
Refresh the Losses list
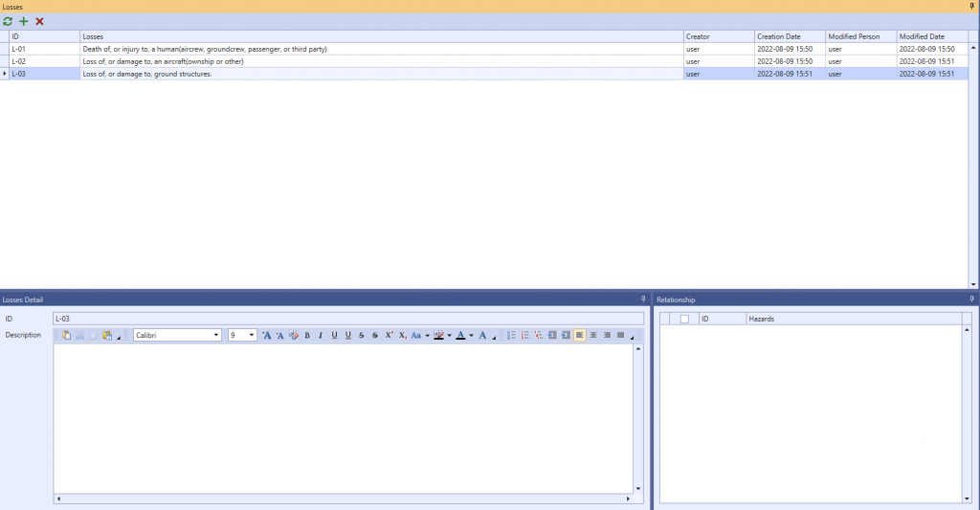pyautogui.click(x=8, y=21)
